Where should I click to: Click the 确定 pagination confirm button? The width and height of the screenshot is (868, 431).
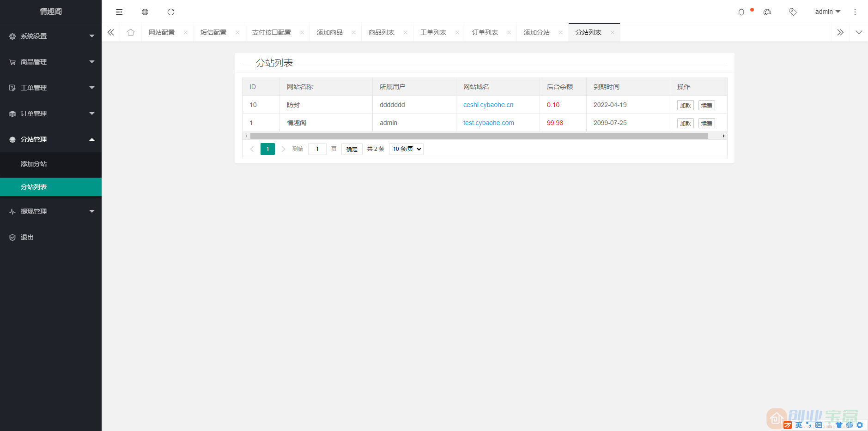(x=352, y=149)
